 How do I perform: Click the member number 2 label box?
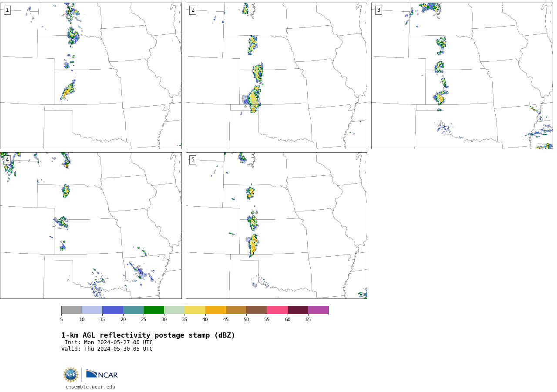pos(193,10)
